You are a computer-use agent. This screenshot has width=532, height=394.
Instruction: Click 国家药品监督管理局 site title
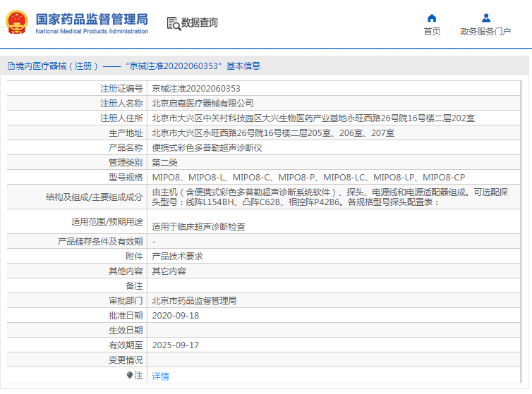point(92,19)
